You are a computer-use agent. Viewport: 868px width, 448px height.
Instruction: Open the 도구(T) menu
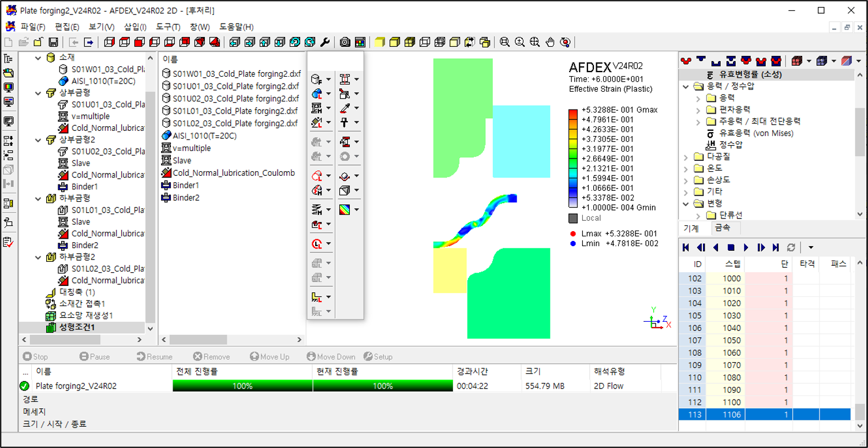click(168, 27)
